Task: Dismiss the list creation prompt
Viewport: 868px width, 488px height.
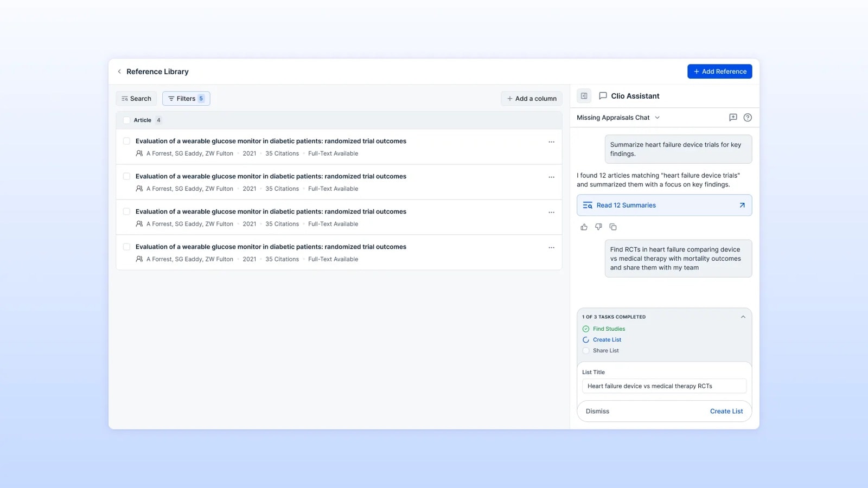Action: (597, 412)
